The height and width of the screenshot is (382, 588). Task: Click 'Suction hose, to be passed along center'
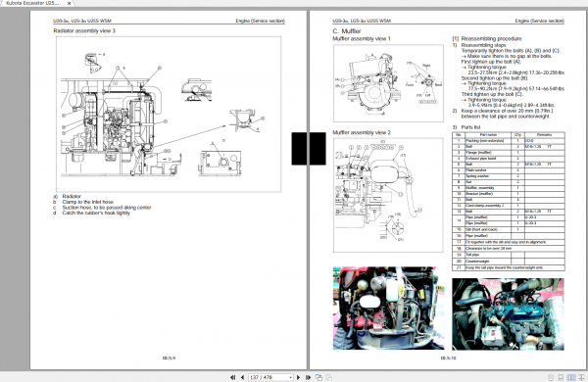pyautogui.click(x=107, y=208)
